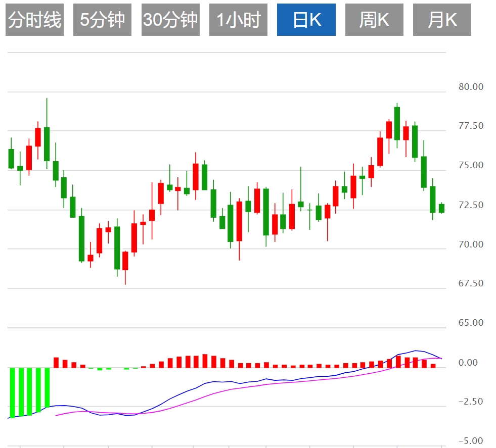Click the 77.50 price axis label
496x448 pixels.
[471, 126]
